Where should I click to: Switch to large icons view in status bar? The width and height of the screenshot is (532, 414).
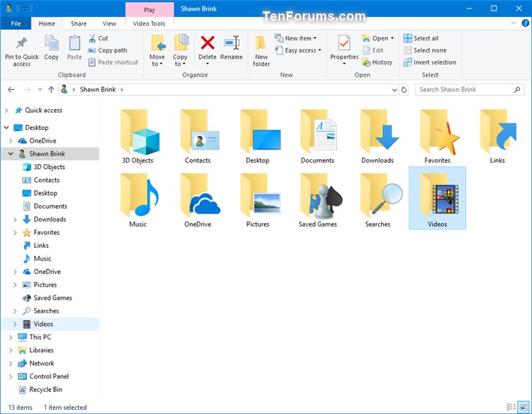(x=523, y=407)
